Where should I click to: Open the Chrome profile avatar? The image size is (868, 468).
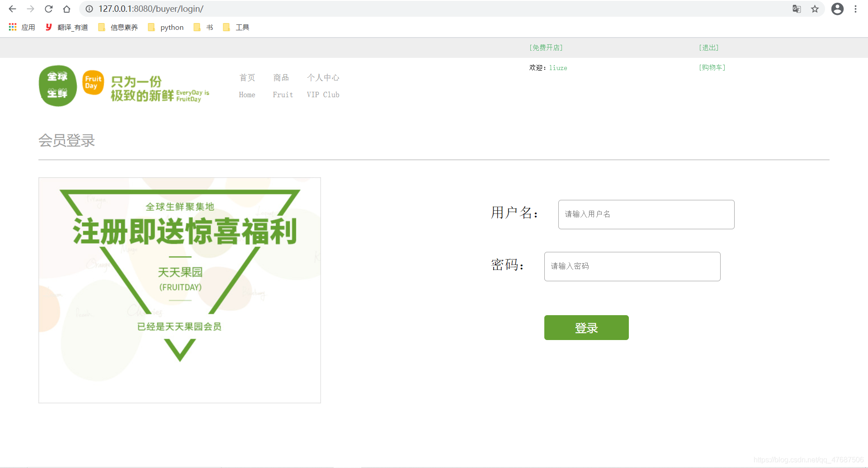click(x=837, y=9)
